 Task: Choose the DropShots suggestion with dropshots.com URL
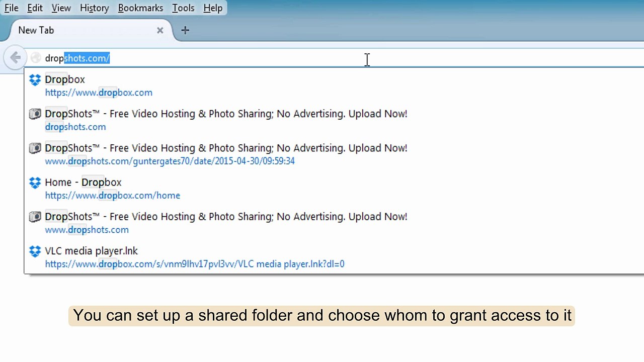[334, 120]
